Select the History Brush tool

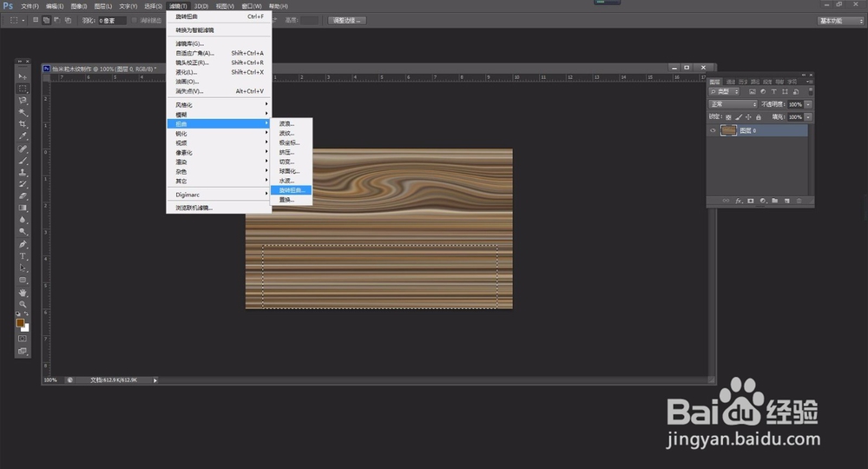point(23,184)
